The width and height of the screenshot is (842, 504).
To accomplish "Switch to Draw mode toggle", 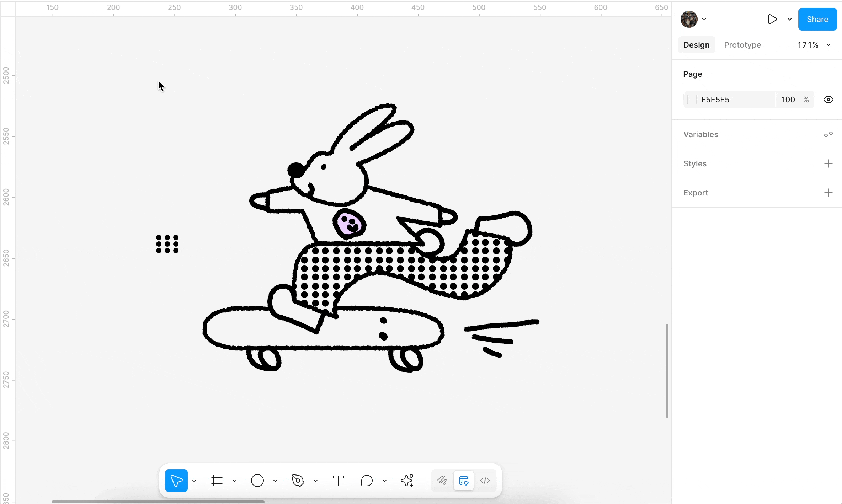I will [442, 481].
